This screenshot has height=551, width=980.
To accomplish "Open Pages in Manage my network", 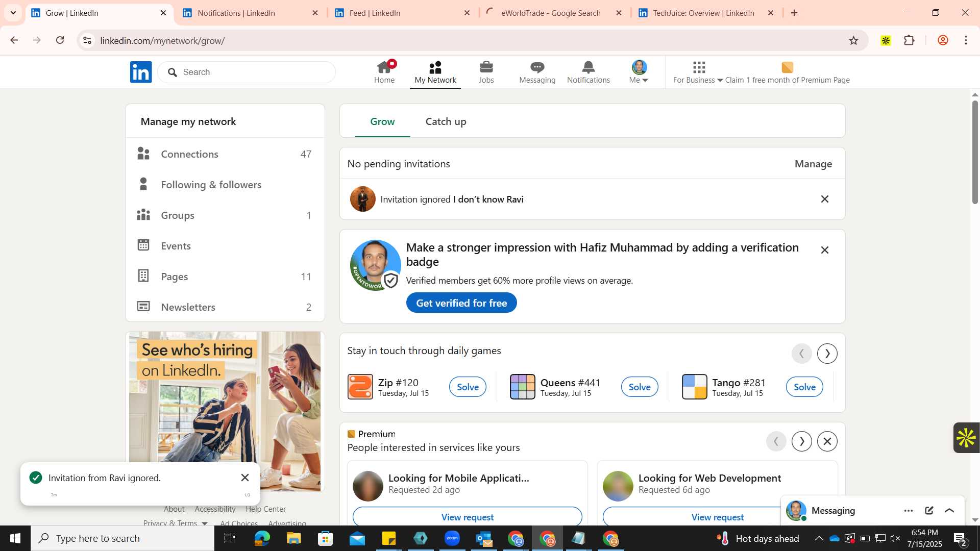I will 225,277.
